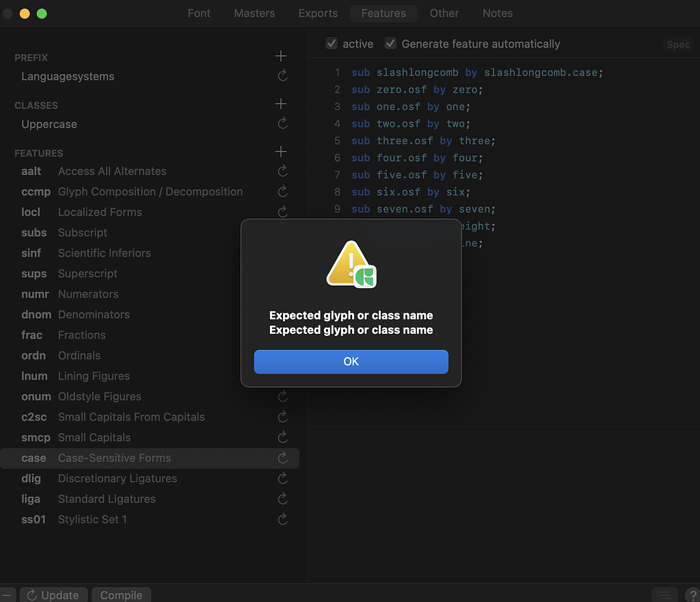
Task: Open the Exports tab
Action: point(318,13)
